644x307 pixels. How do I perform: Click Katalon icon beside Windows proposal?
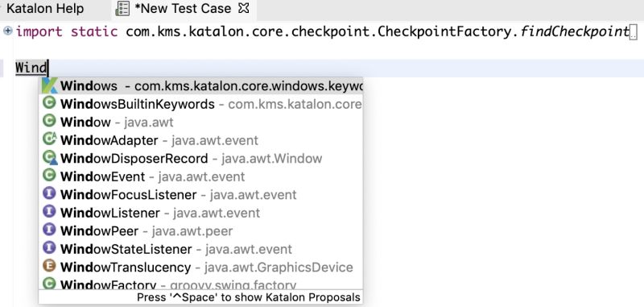50,86
